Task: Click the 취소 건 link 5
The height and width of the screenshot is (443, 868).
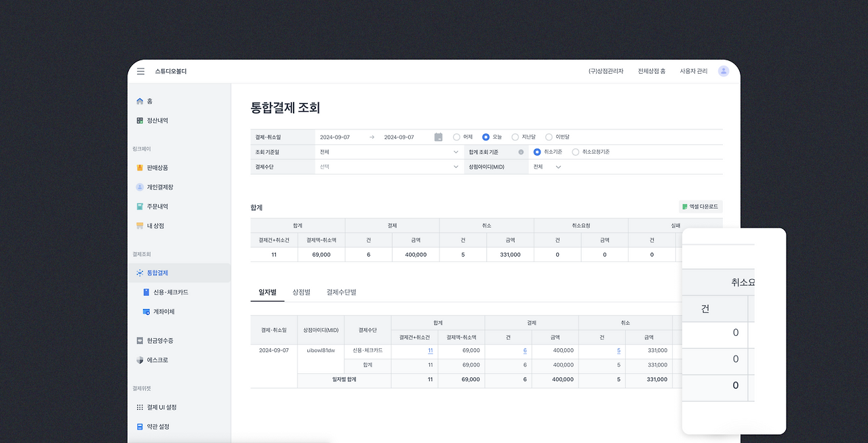Action: click(618, 350)
